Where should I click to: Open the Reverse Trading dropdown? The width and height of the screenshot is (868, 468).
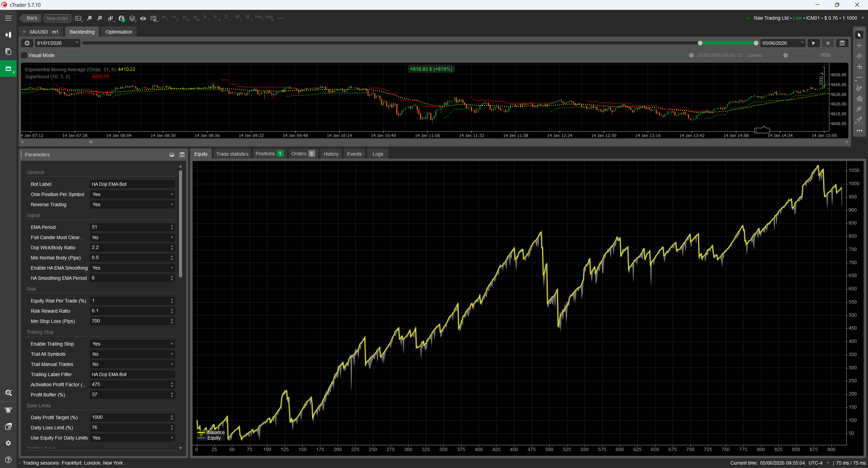pos(133,204)
